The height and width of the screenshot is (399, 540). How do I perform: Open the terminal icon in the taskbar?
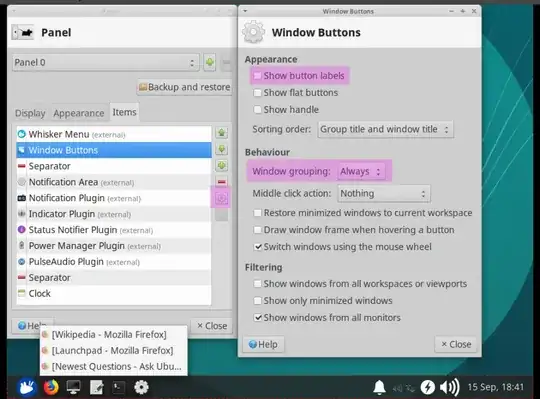pyautogui.click(x=119, y=387)
